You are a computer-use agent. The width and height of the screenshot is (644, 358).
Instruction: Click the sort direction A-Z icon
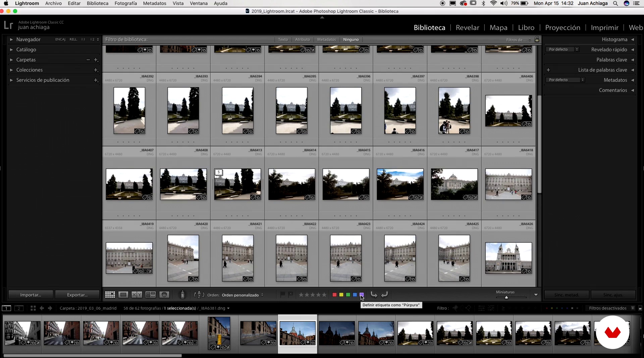199,295
